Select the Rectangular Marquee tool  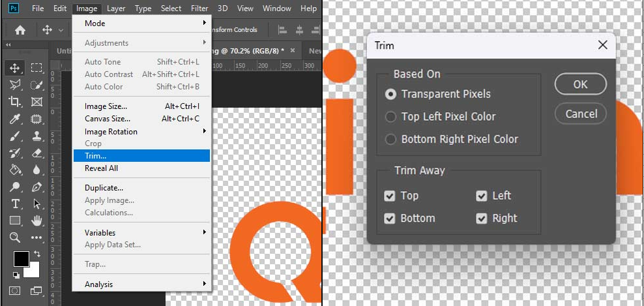(37, 68)
